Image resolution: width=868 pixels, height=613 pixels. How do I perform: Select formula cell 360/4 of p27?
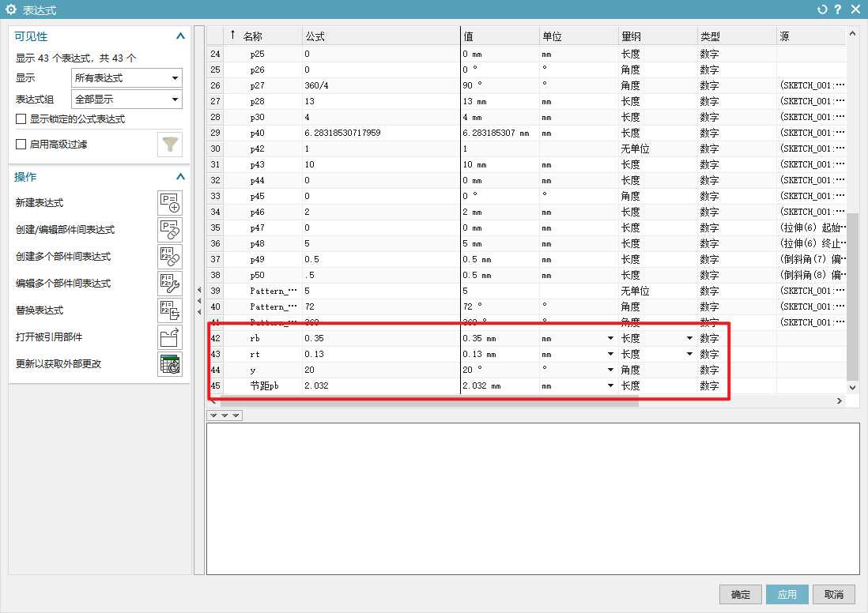coord(381,85)
